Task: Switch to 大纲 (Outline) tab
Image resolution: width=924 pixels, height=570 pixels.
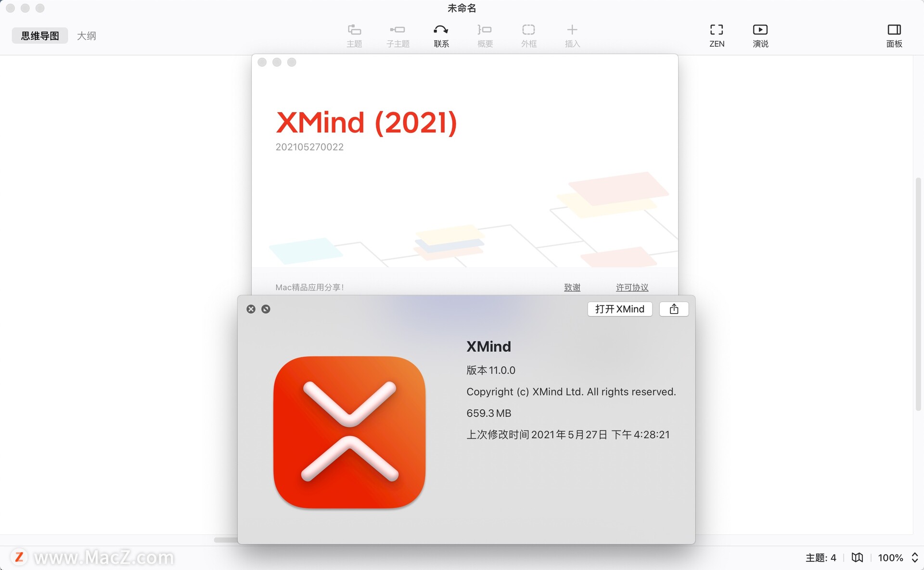Action: coord(87,36)
